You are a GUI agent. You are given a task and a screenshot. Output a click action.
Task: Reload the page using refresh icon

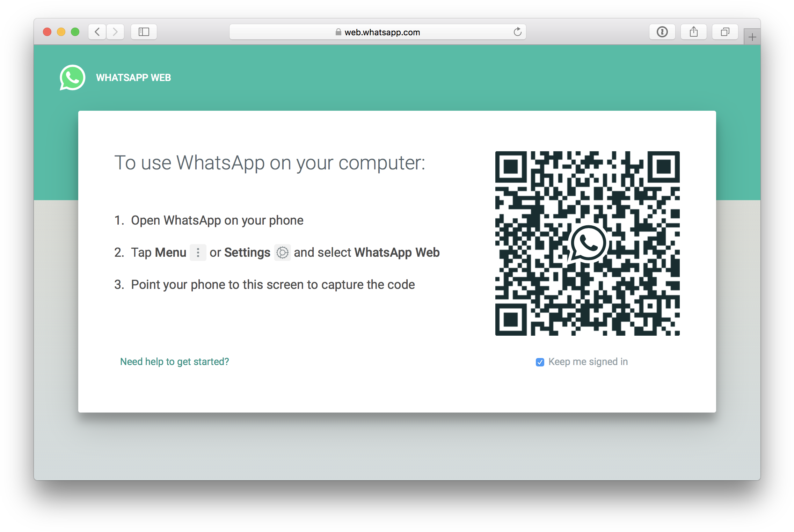click(517, 32)
